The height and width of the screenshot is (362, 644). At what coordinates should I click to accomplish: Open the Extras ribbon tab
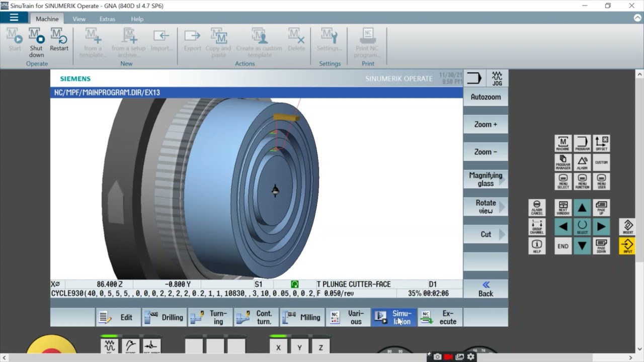[x=107, y=19]
